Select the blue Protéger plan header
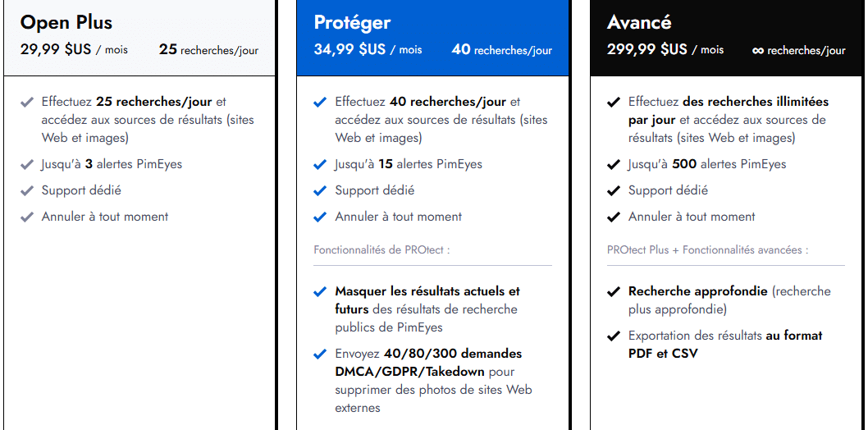 pos(432,38)
